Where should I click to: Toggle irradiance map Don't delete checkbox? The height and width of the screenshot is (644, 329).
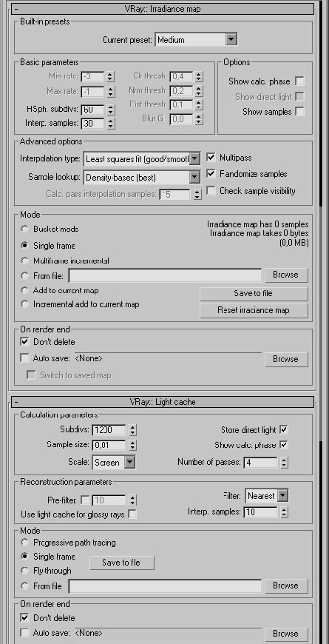click(x=24, y=341)
